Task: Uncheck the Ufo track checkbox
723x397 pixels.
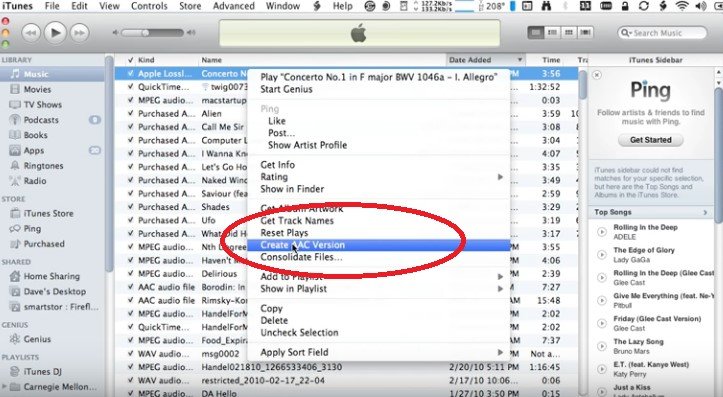Action: pos(131,220)
